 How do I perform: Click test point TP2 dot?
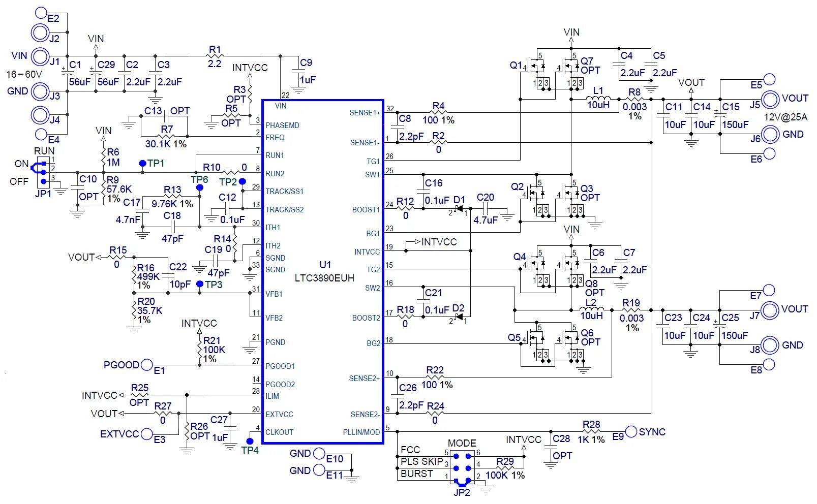(x=243, y=181)
